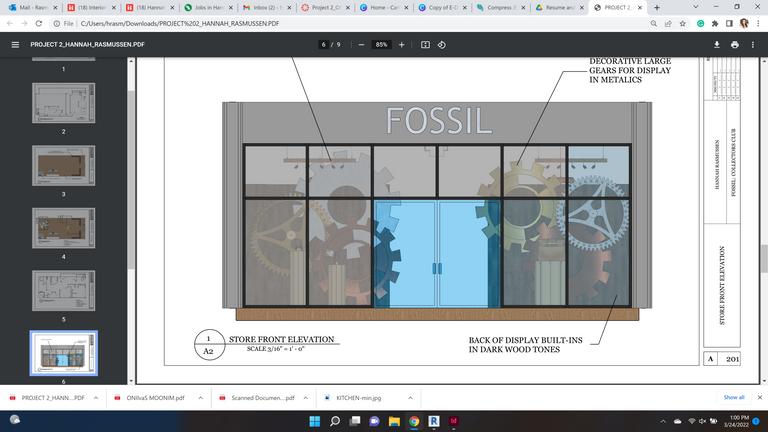Viewport: 768px width, 432px height.
Task: Open the tab search dropdown arrow
Action: pos(696,7)
